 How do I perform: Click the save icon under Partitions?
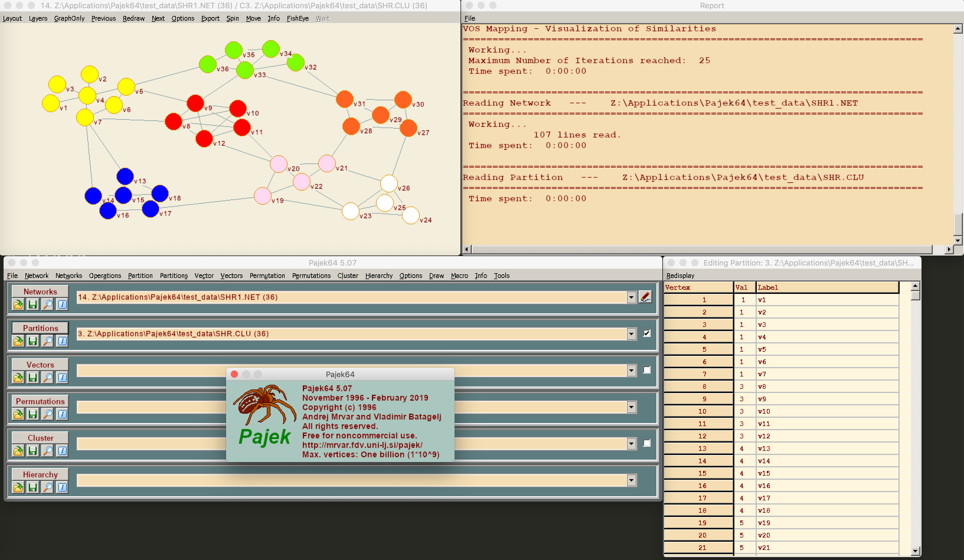coord(33,341)
